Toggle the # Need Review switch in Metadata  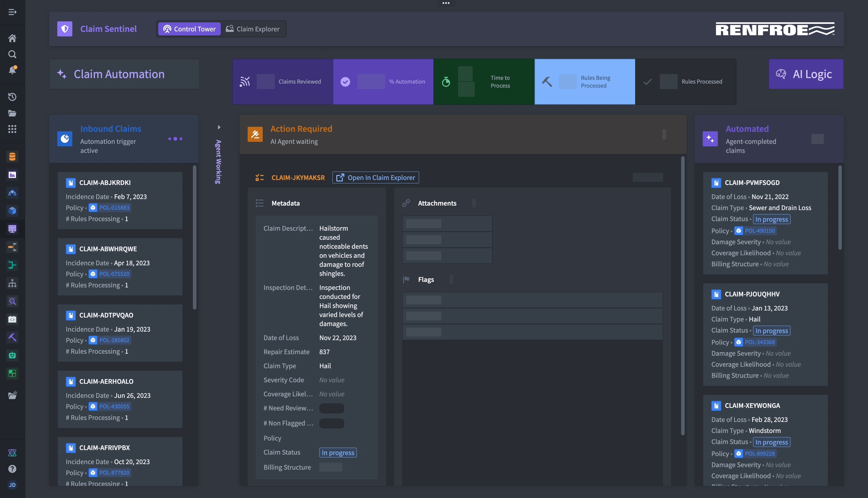pos(331,408)
